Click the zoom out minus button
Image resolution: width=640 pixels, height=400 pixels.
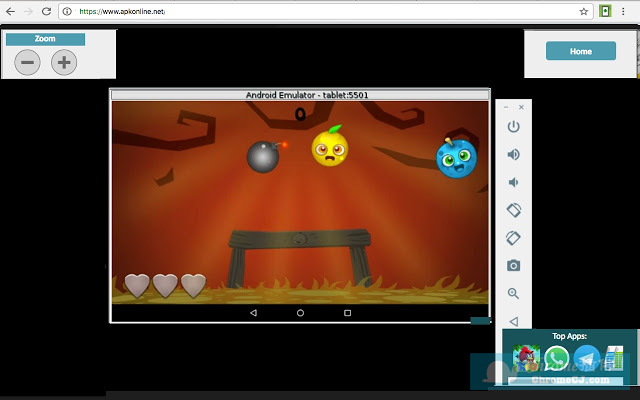27,62
